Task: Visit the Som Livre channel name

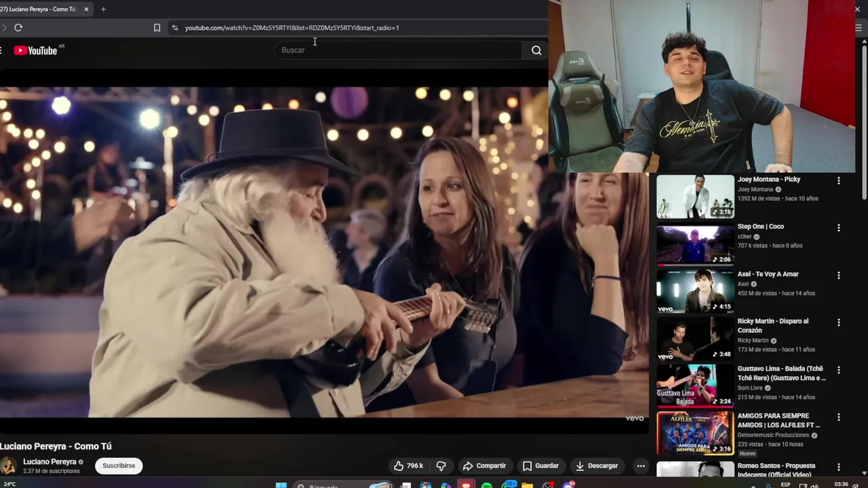Action: tap(750, 388)
